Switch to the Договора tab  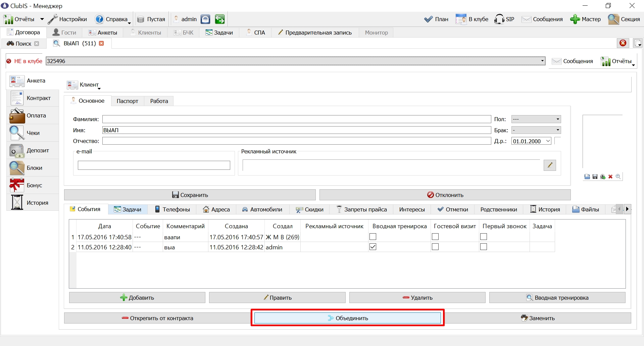point(23,32)
